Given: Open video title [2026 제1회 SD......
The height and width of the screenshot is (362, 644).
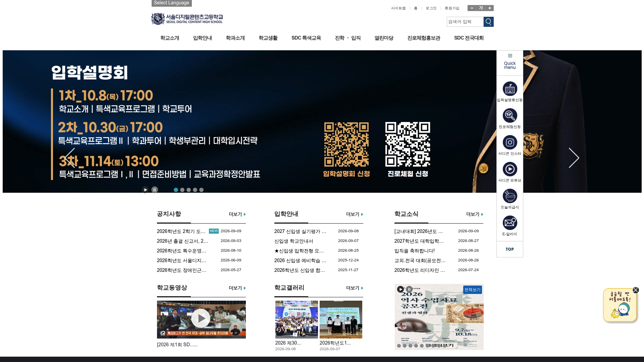Looking at the screenshot, I should point(177,345).
